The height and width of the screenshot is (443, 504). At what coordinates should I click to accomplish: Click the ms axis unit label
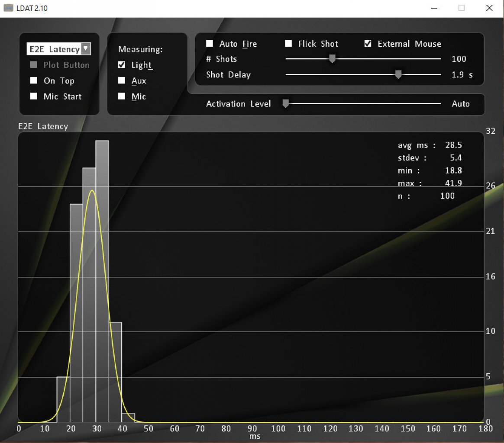coord(255,436)
